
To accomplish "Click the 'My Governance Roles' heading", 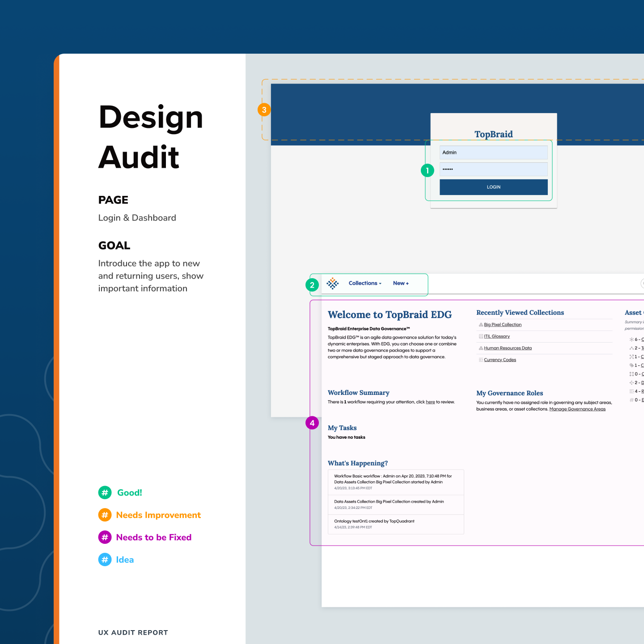I will point(510,393).
